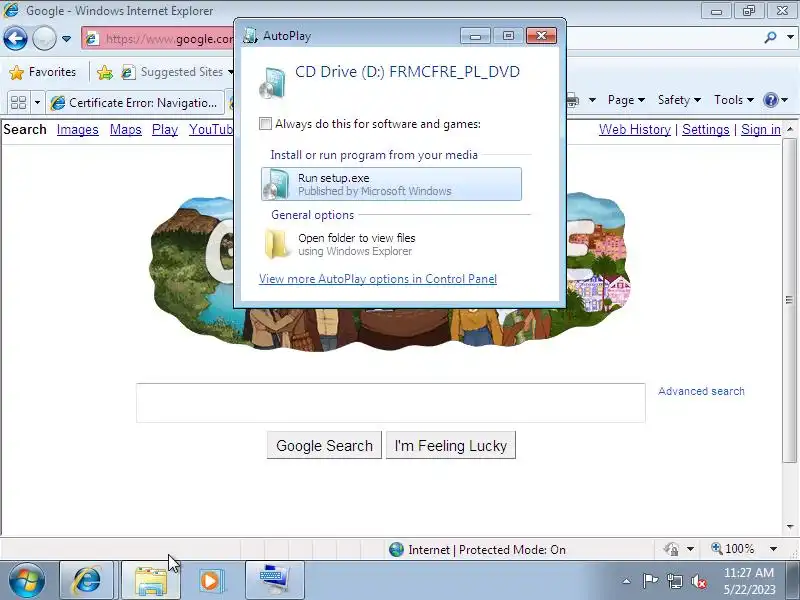Click Add to Favorites Bar star icon
800x600 pixels.
[105, 72]
